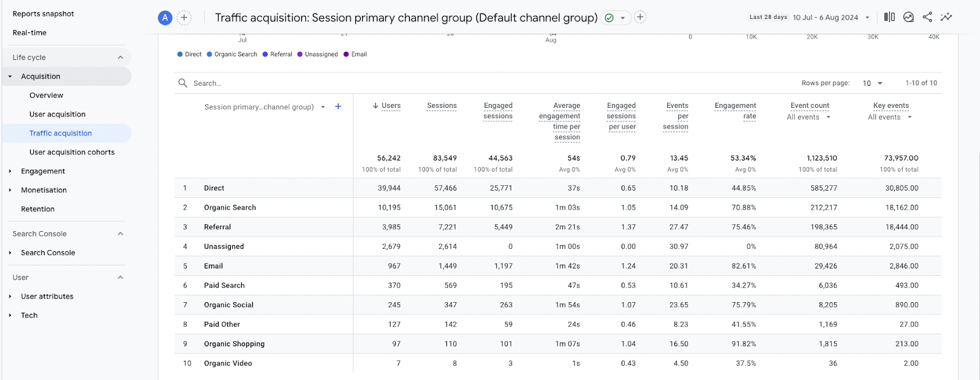Add a comparison with the dashed plus icon
The image size is (980, 380).
click(184, 18)
